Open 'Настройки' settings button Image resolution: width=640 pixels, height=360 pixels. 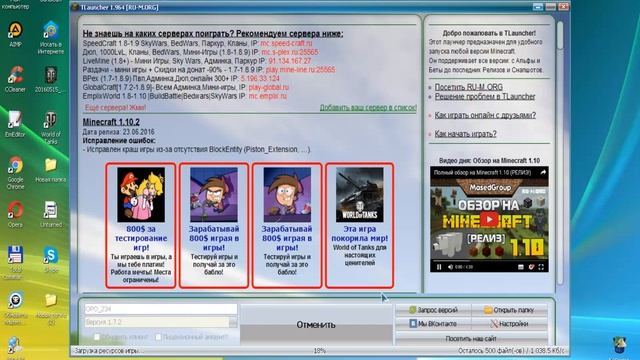[x=509, y=324]
